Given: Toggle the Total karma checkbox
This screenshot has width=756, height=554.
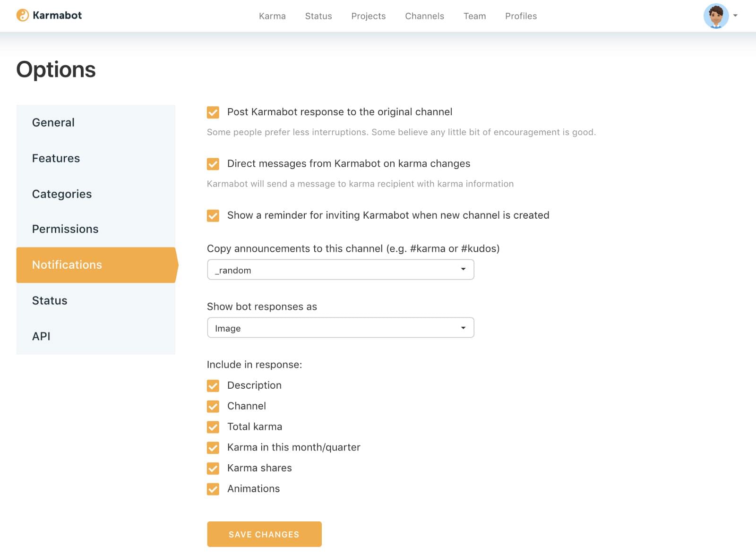Looking at the screenshot, I should 213,427.
